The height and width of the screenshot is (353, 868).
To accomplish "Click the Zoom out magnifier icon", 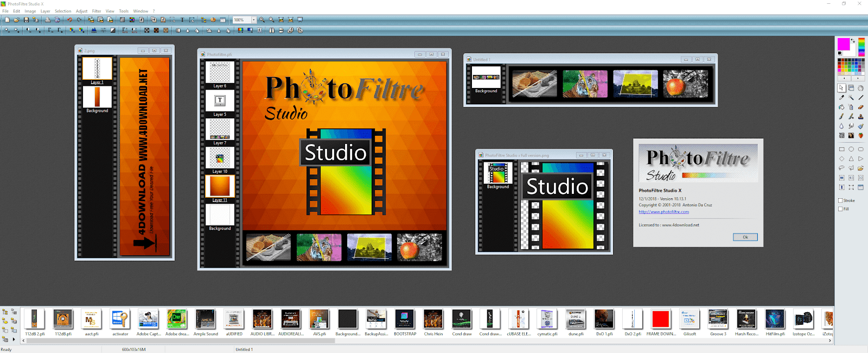I will [271, 20].
